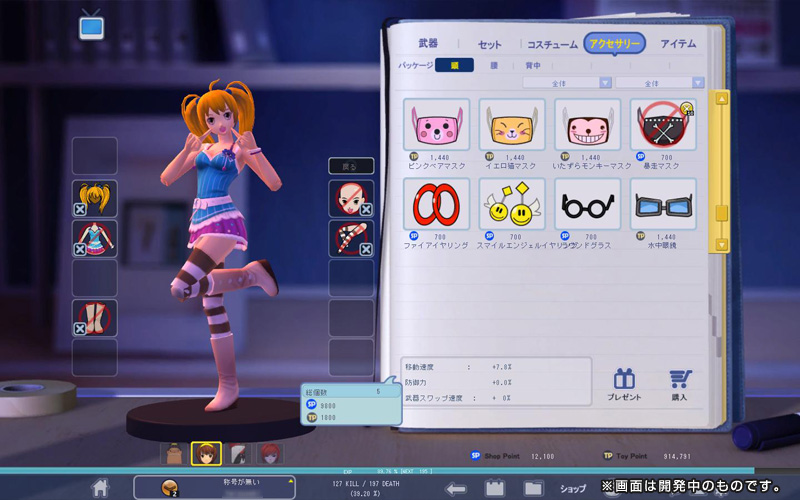Click the Shop Point value 12,100
Image resolution: width=800 pixels, height=500 pixels.
[542, 457]
